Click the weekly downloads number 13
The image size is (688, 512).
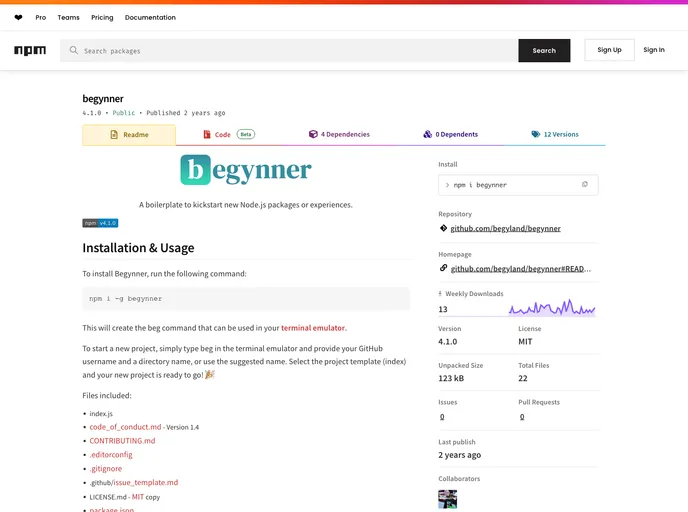point(443,309)
